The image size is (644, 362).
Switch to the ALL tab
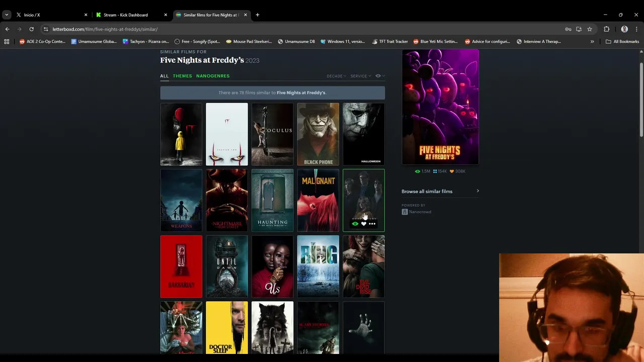point(165,76)
